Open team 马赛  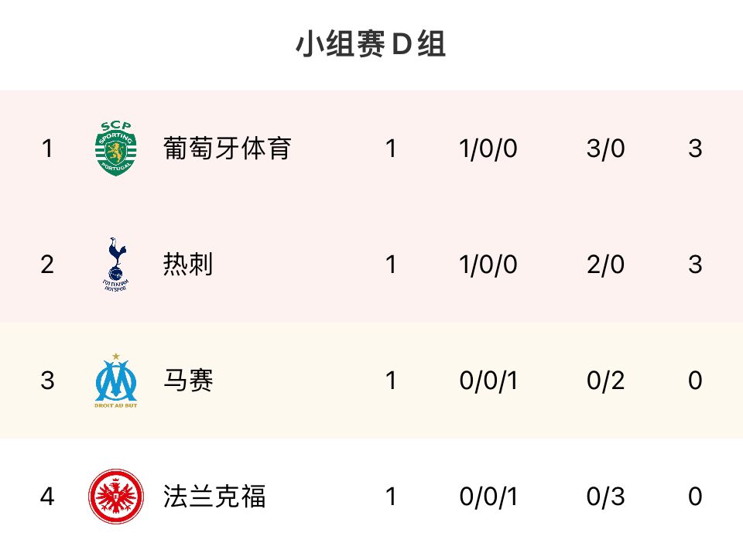[187, 380]
